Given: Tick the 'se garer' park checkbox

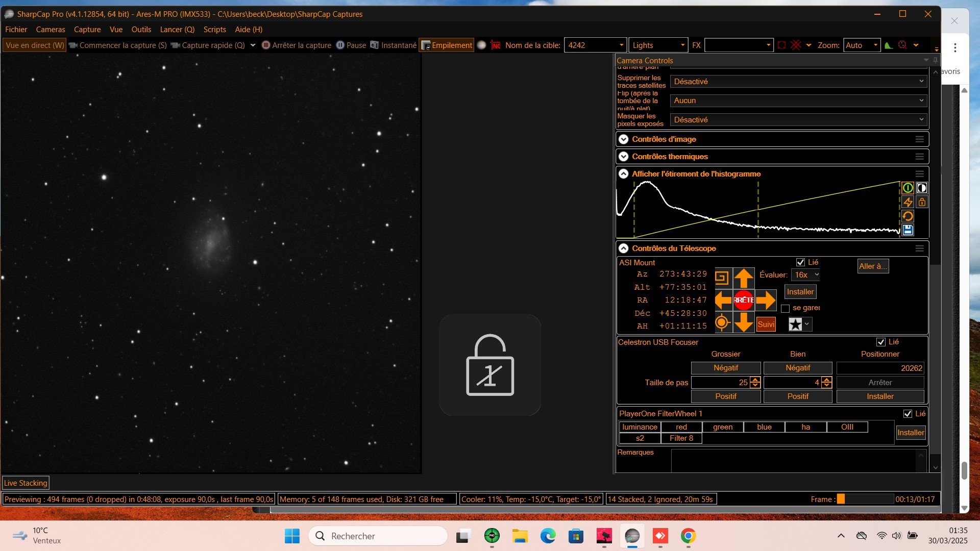Looking at the screenshot, I should (785, 309).
